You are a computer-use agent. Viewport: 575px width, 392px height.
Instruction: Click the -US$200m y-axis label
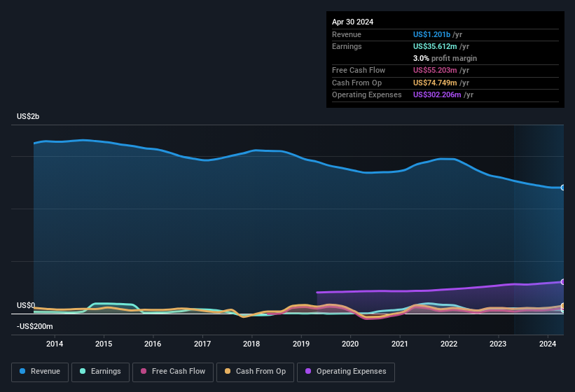[35, 326]
